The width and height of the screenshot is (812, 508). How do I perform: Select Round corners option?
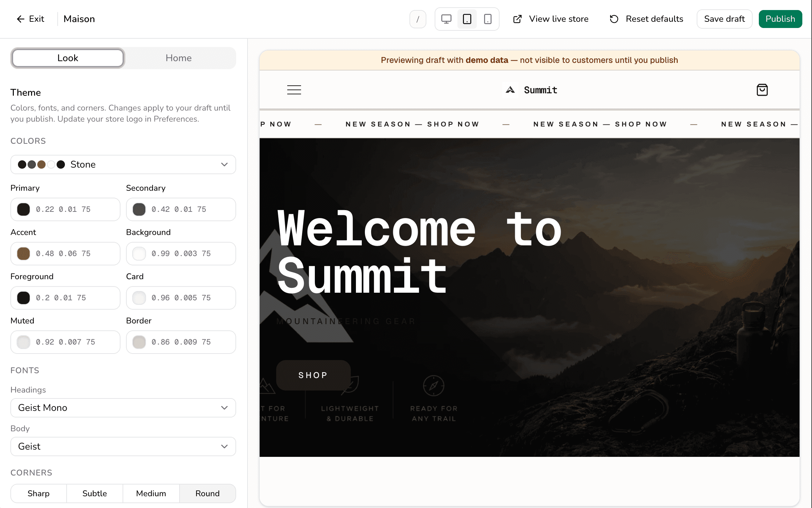[x=207, y=493]
